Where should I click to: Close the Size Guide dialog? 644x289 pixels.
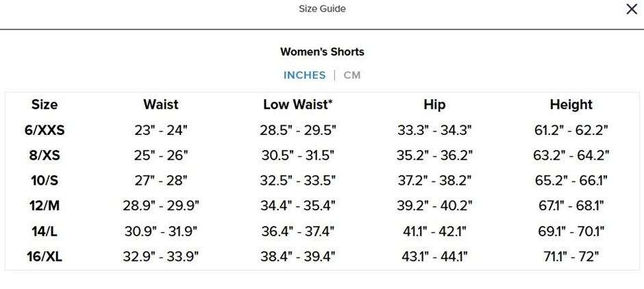(631, 9)
